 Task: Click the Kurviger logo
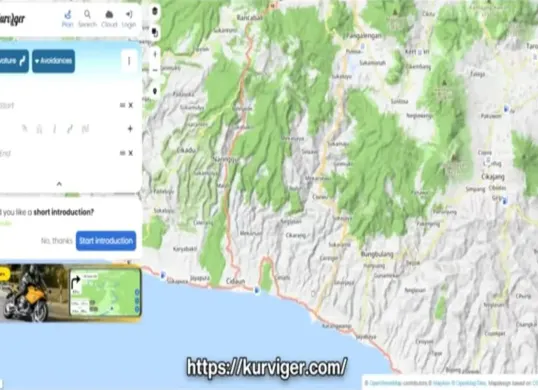[x=12, y=19]
